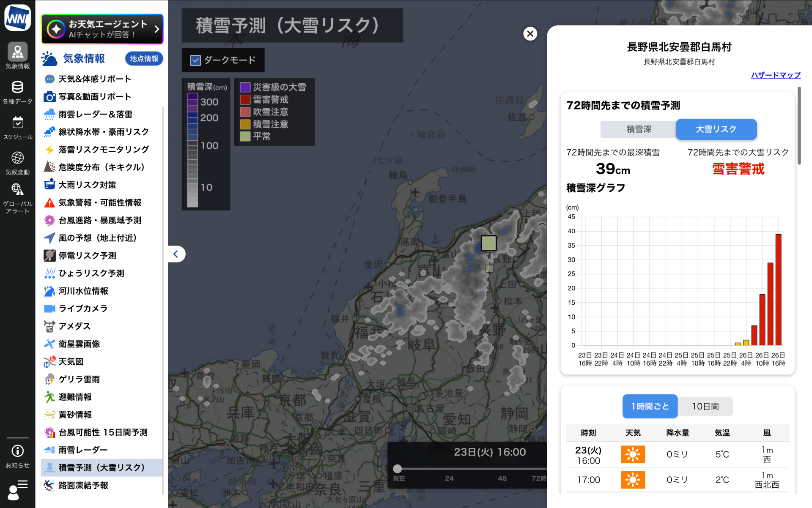Viewport: 812px width, 508px height.
Task: Open the ハザードマップ link
Action: click(x=775, y=75)
